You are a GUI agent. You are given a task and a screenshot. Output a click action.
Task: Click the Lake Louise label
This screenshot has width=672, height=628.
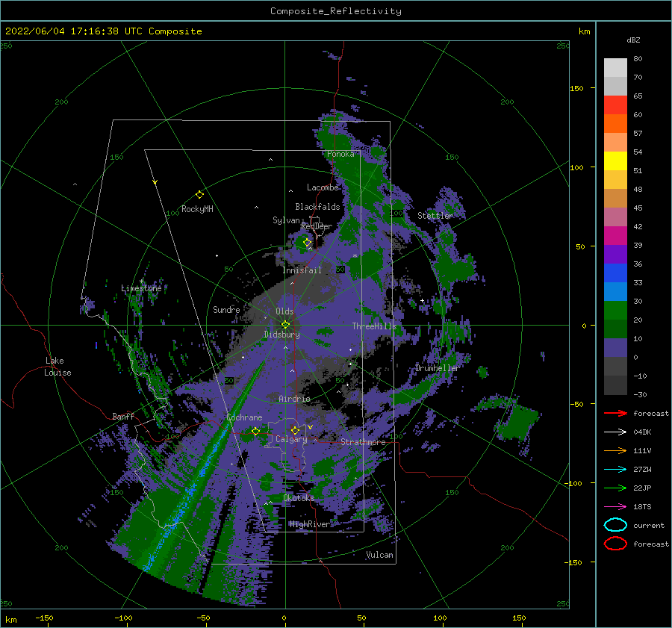[57, 367]
